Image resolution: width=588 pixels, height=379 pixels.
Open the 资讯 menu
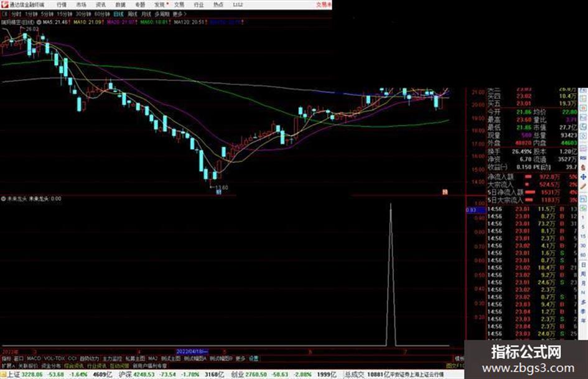pyautogui.click(x=101, y=5)
